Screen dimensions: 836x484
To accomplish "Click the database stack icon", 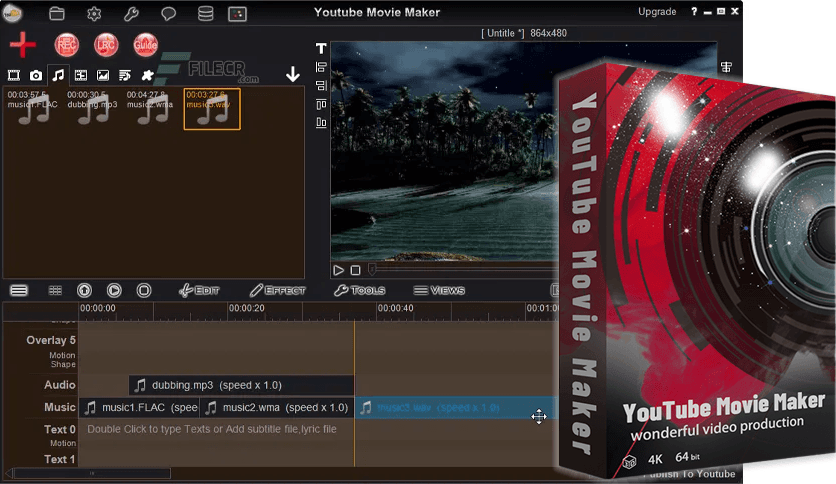I will [x=205, y=13].
